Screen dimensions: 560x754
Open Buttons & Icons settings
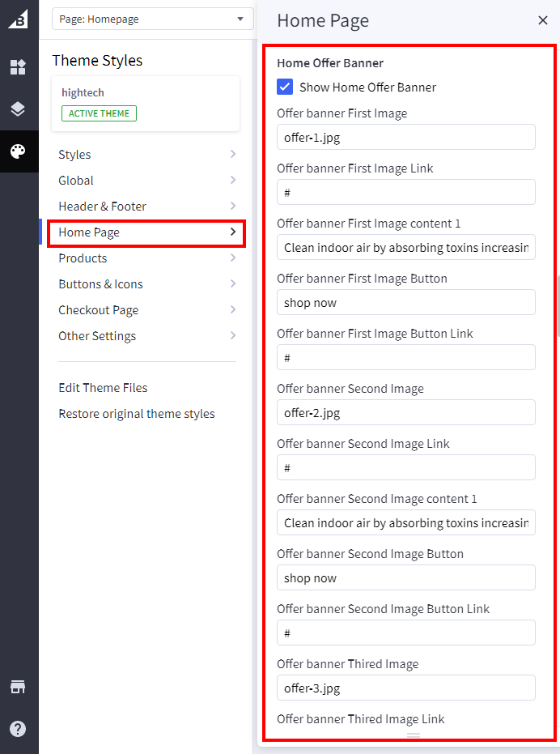coord(146,284)
